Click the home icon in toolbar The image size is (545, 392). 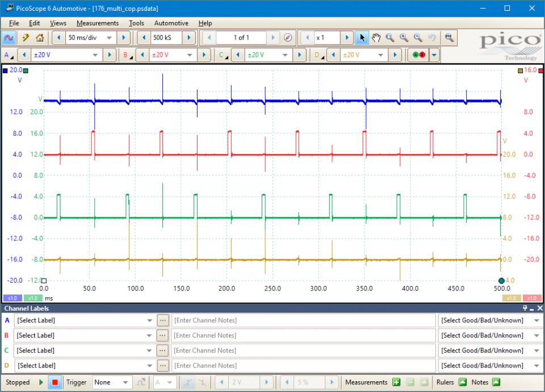click(x=40, y=37)
